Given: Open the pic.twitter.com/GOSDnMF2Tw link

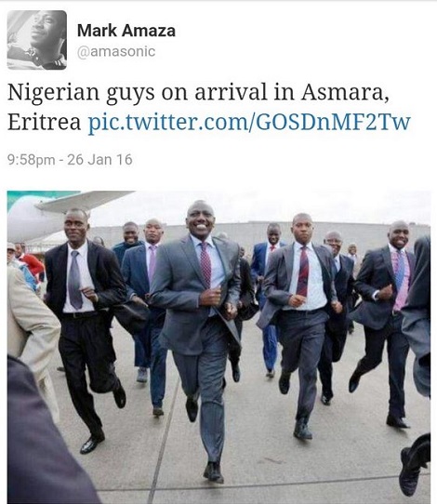Looking at the screenshot, I should [249, 122].
